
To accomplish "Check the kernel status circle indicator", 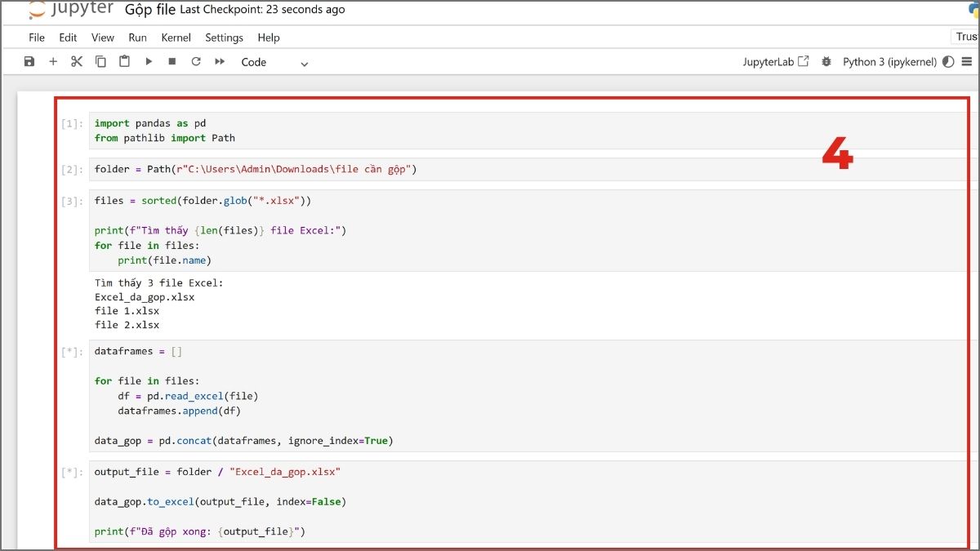I will 948,61.
